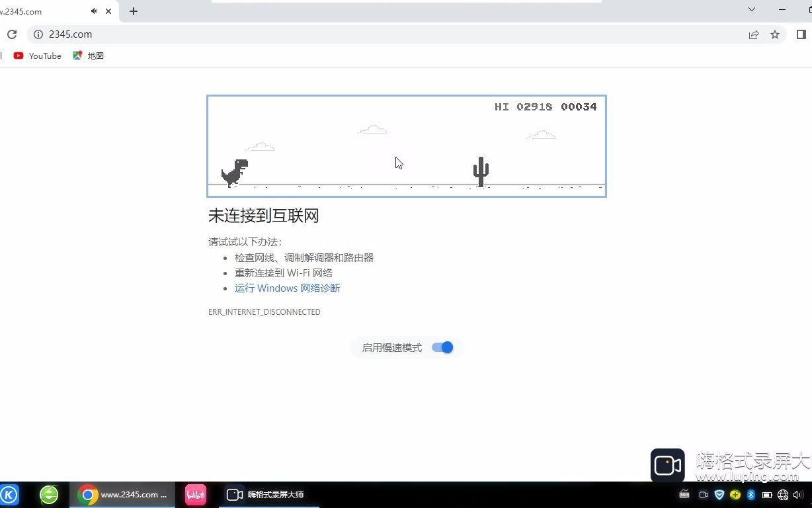812x508 pixels.
Task: Toggle the 启用慢速模式 switch
Action: pyautogui.click(x=442, y=347)
